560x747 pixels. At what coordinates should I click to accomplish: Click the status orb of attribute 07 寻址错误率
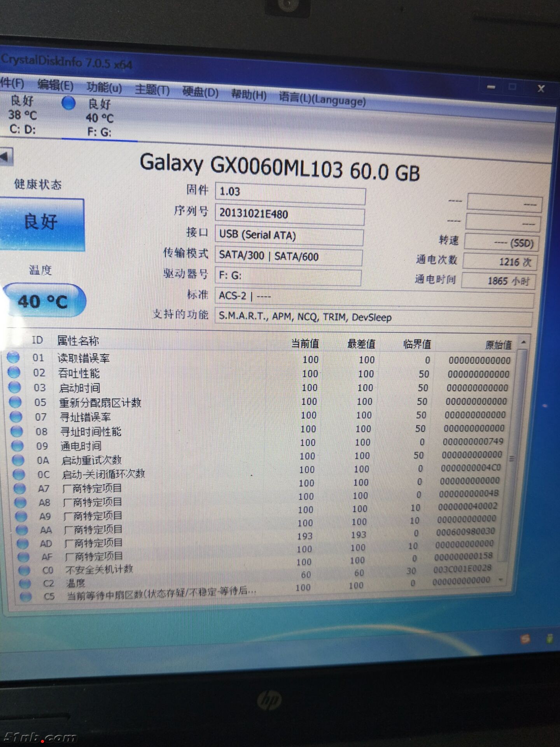click(16, 416)
